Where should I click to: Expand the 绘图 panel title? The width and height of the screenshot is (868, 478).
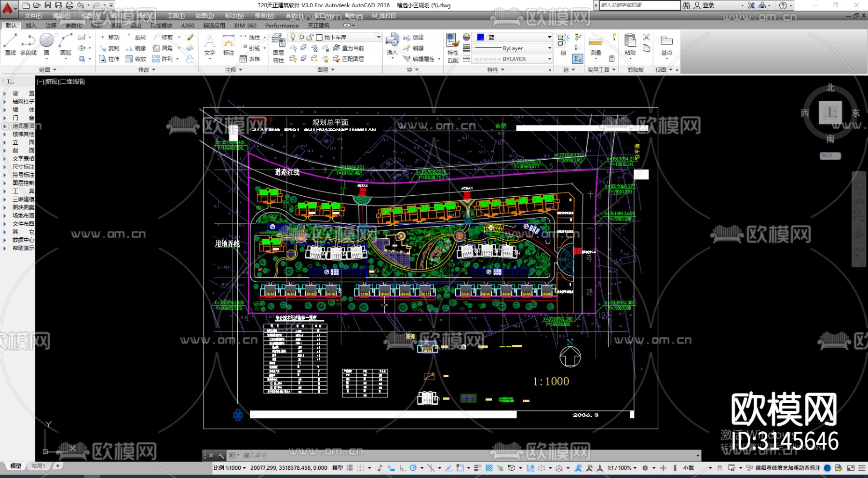[47, 70]
